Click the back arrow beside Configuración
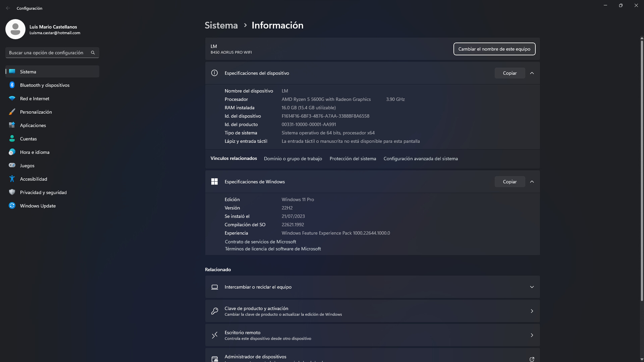 8,8
